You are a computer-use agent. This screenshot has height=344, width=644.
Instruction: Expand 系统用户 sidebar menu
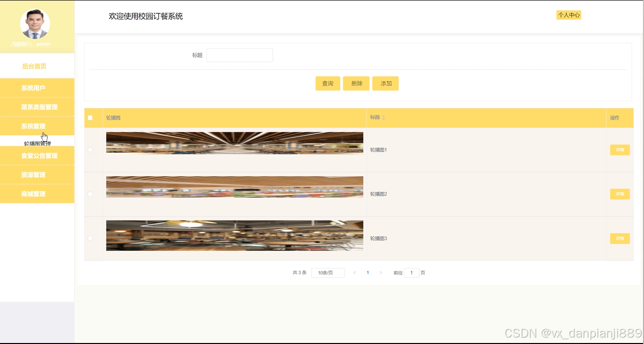[x=37, y=88]
